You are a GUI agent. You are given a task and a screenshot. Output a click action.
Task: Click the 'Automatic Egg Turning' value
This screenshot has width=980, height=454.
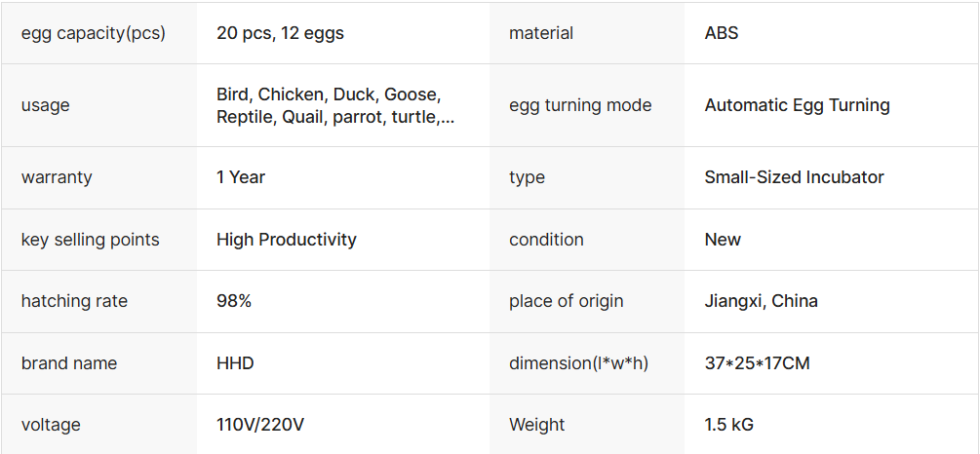797,105
